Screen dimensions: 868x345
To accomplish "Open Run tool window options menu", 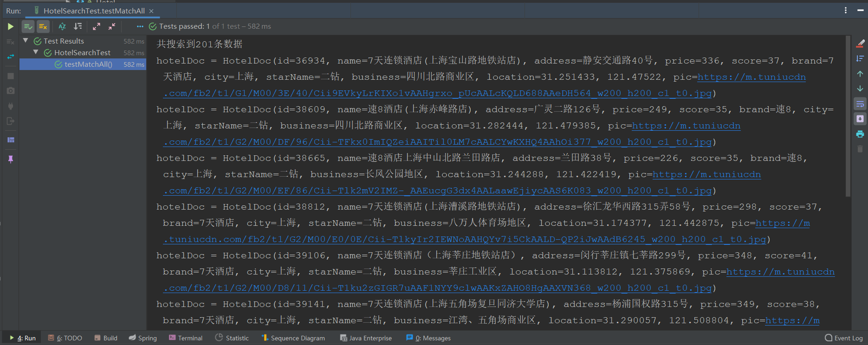I will pos(845,10).
